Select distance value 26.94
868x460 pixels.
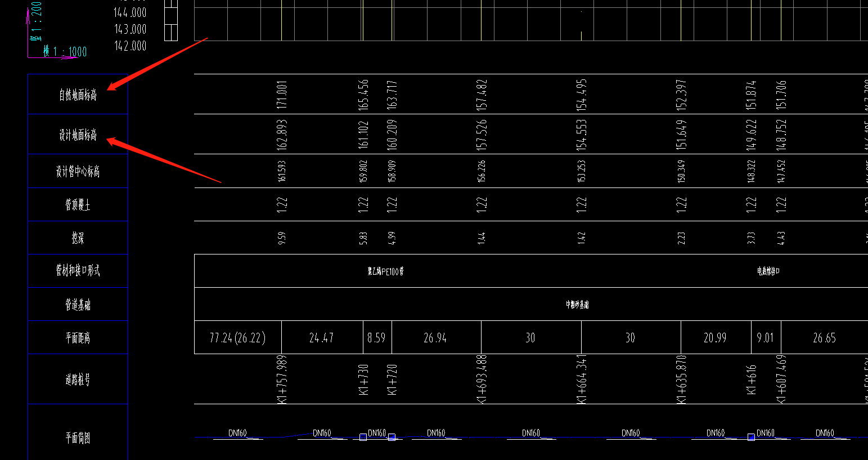tap(435, 338)
